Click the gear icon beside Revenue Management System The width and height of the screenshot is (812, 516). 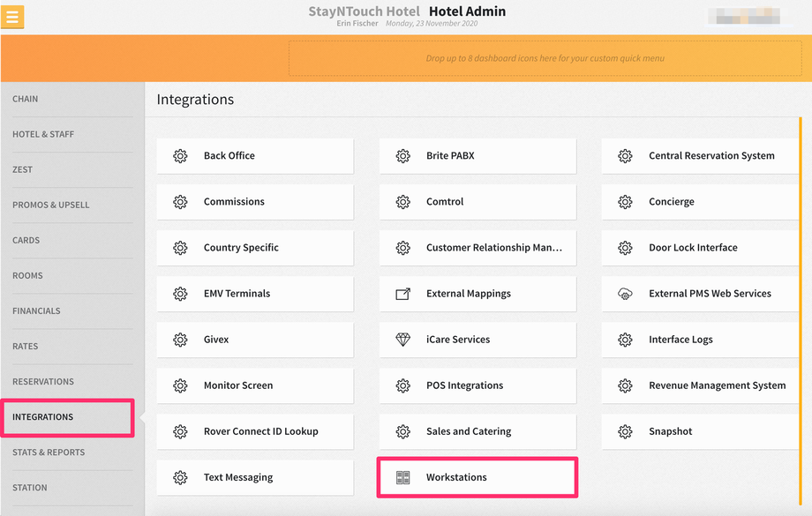coord(625,385)
